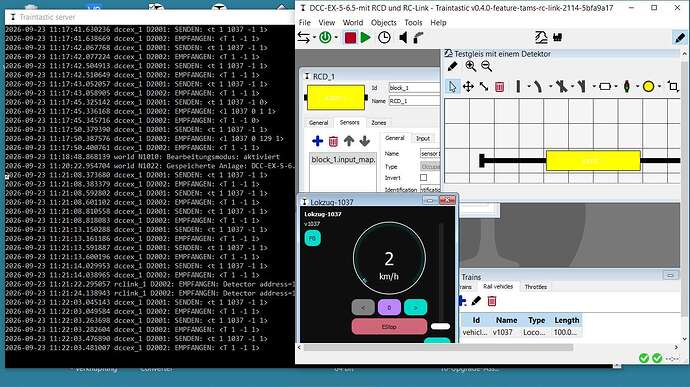Click the EStop button
Image resolution: width=690 pixels, height=387 pixels.
pos(389,327)
